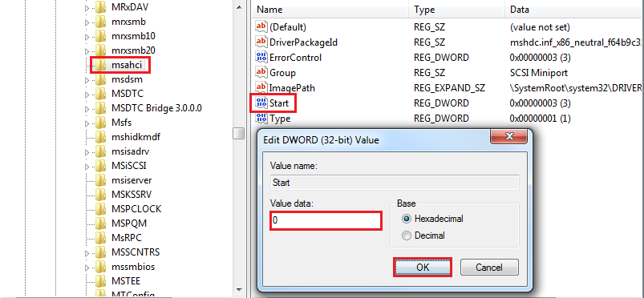Click the (Default) string value icon
The width and height of the screenshot is (644, 298).
tap(261, 27)
